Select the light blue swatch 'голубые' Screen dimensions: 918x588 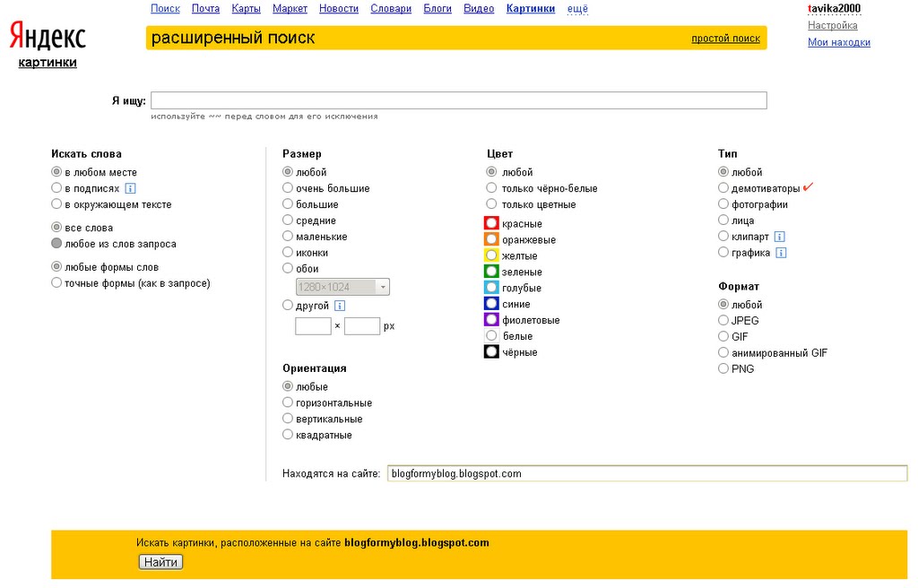click(491, 288)
